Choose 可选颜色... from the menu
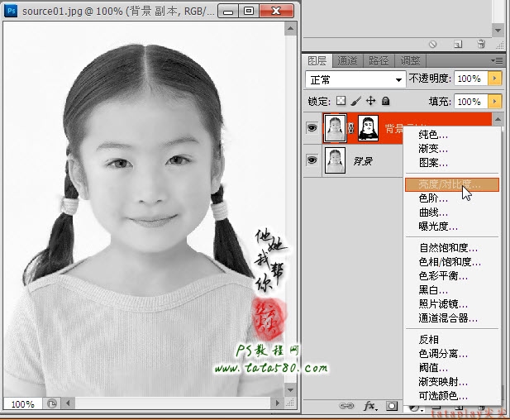Viewport: 510px width, 420px height. (452, 395)
